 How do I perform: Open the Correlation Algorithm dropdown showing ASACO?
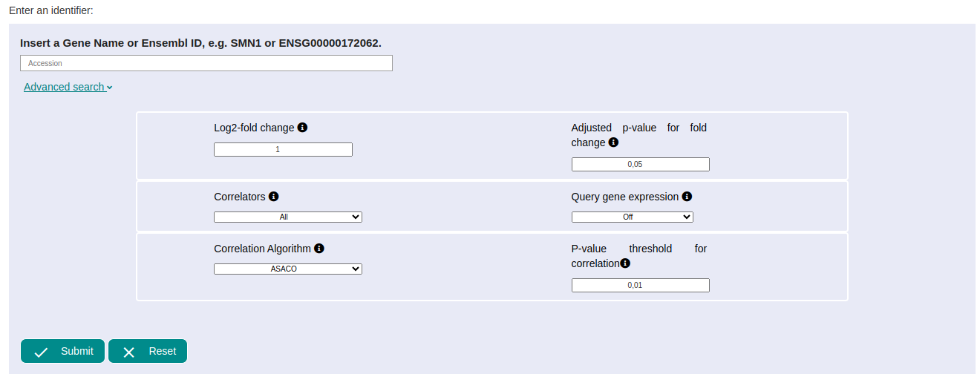coord(288,269)
